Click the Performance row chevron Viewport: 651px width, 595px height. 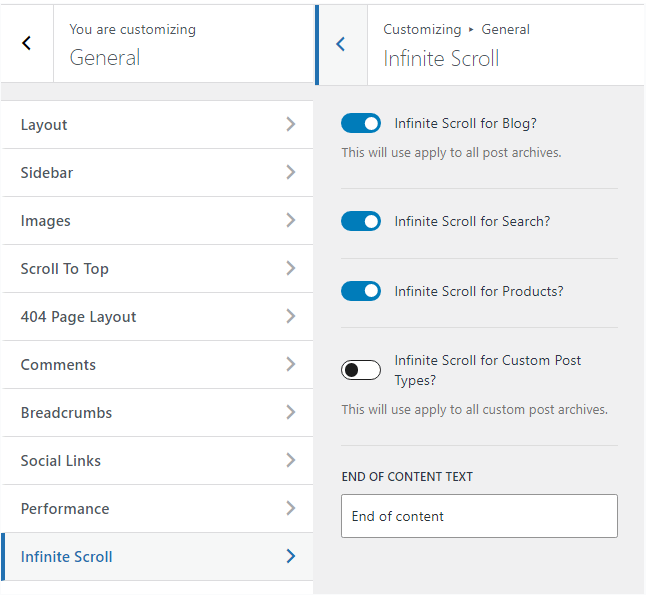coord(290,509)
